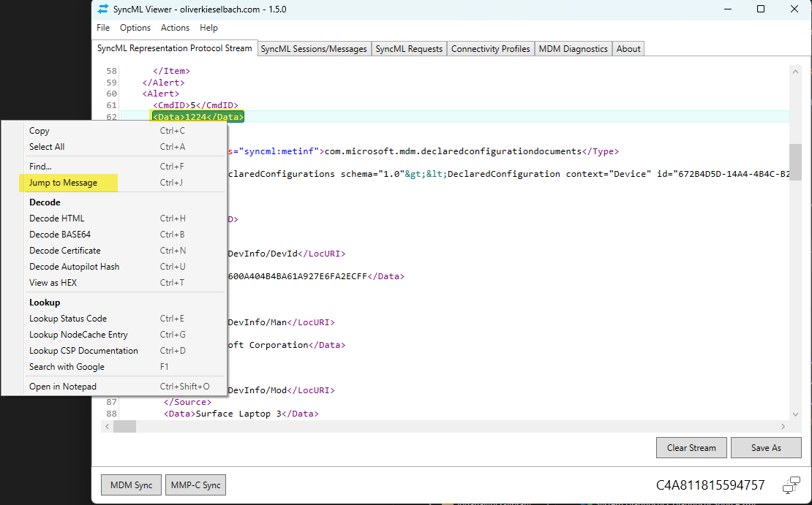Choose Select All in context menu

tap(114, 146)
